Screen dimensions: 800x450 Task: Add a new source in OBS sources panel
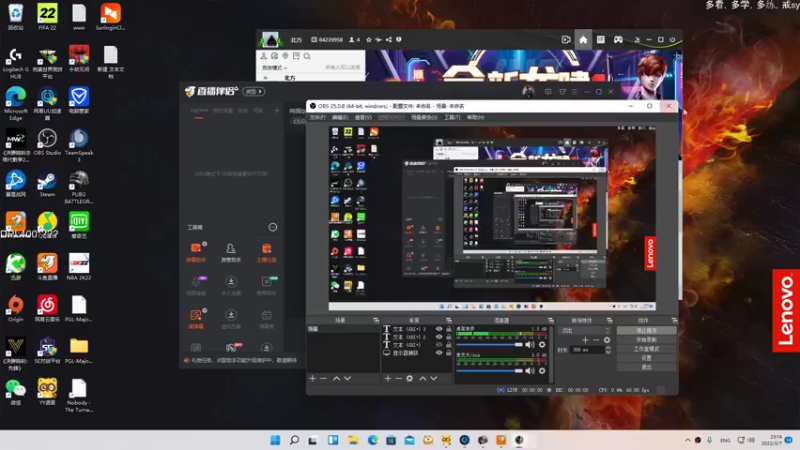click(388, 379)
